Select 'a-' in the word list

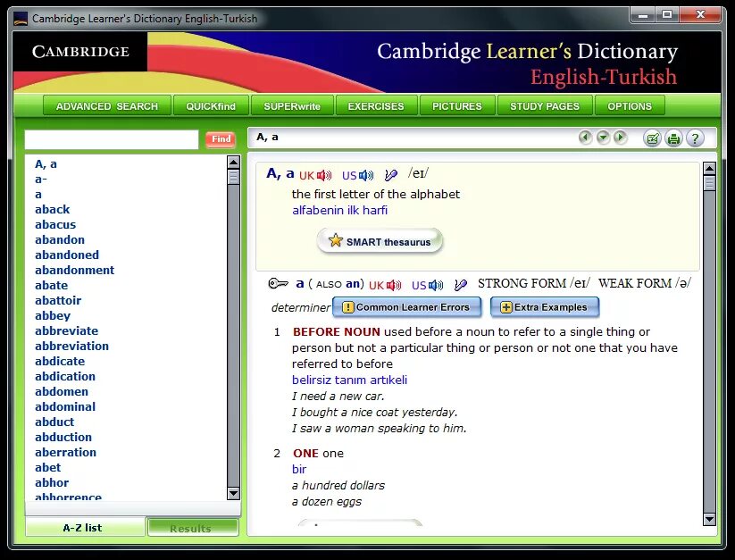41,179
